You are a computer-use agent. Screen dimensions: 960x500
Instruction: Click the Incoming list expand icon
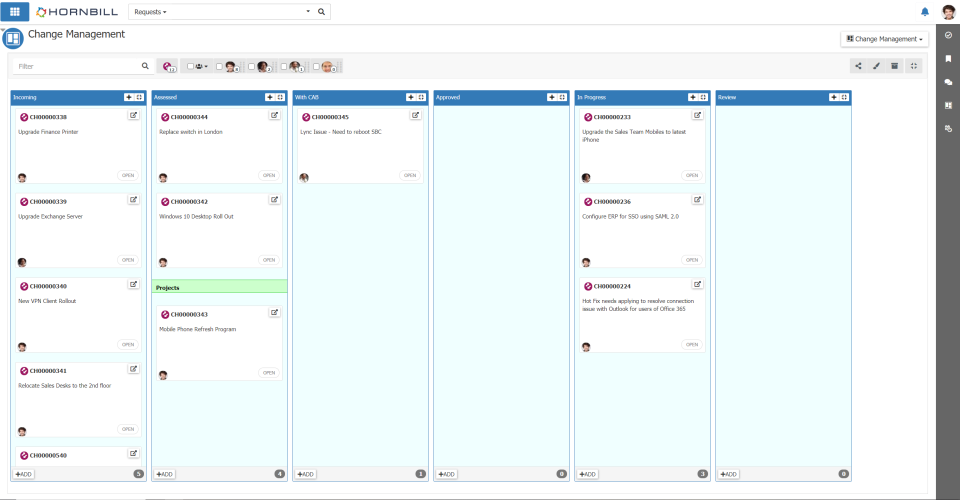pos(139,97)
